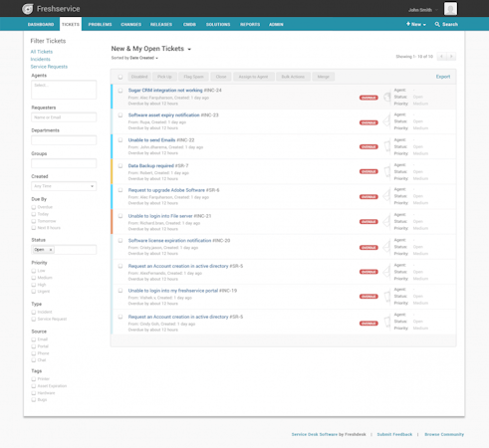Click the Freshservice logo icon
489x448 pixels.
pos(28,9)
